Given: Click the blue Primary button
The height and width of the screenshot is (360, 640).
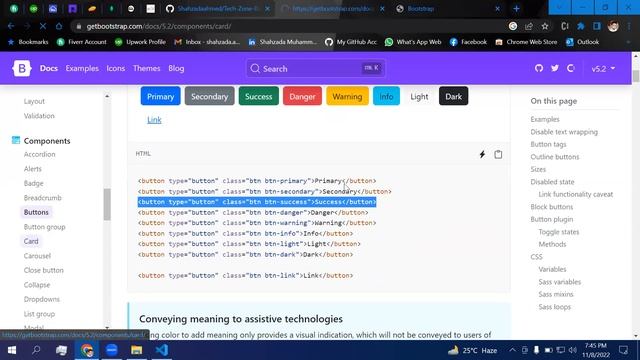Looking at the screenshot, I should click(x=160, y=96).
